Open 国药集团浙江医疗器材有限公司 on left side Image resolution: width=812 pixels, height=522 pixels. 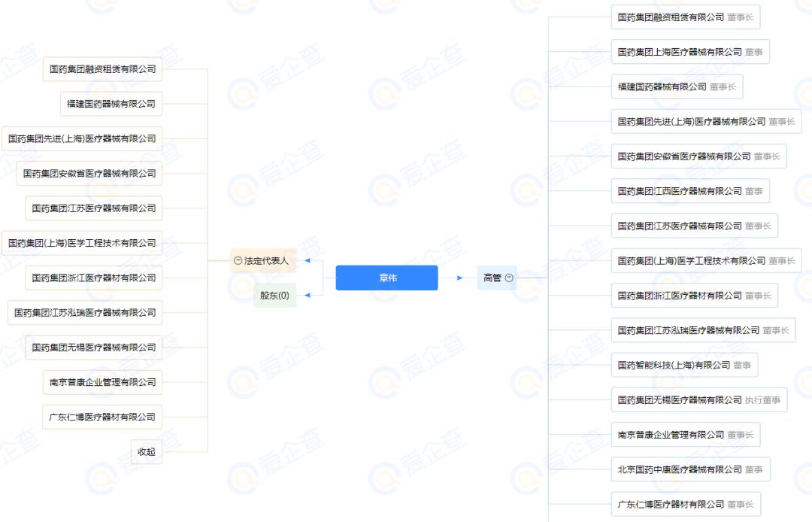click(x=94, y=278)
